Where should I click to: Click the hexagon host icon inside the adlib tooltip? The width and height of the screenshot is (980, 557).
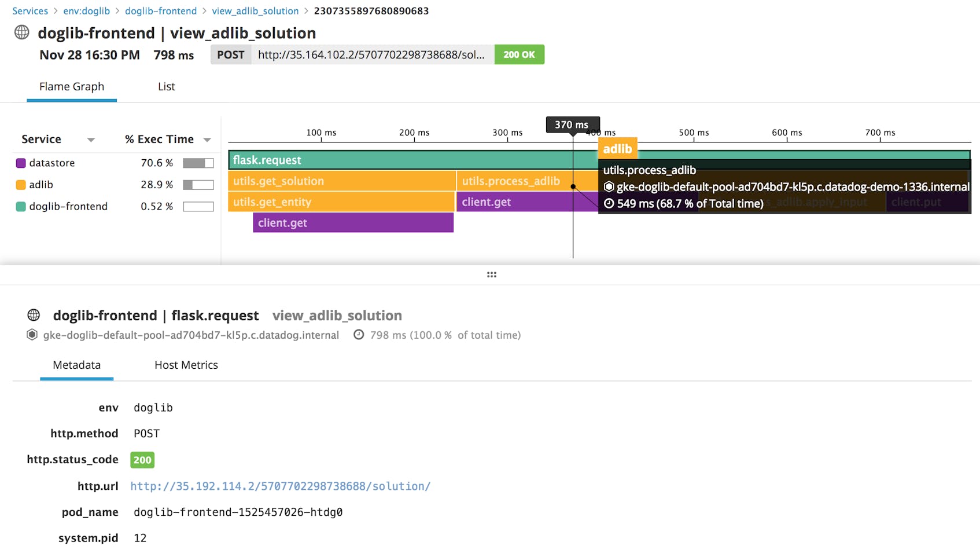coord(607,186)
